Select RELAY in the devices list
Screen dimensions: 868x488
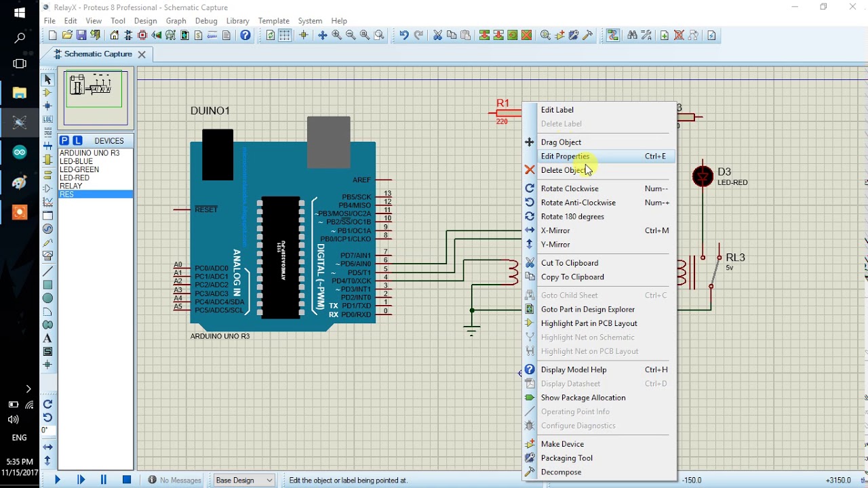(x=96, y=186)
